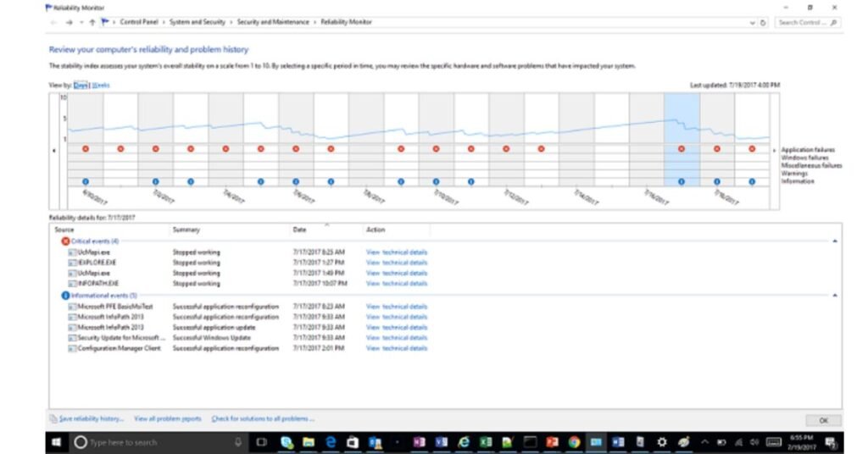This screenshot has width=868, height=454.
Task: Go to Security and Maintenance breadcrumb
Action: [273, 22]
